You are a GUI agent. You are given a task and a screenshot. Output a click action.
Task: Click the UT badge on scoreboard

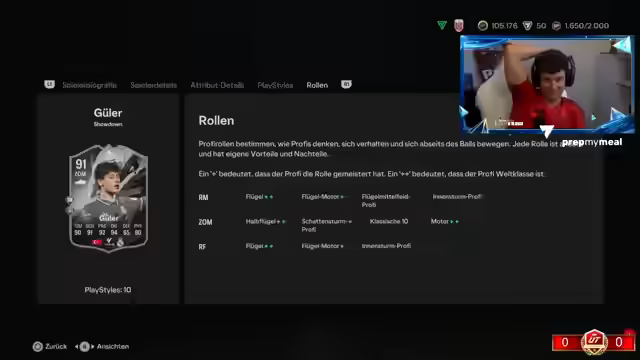(x=594, y=342)
